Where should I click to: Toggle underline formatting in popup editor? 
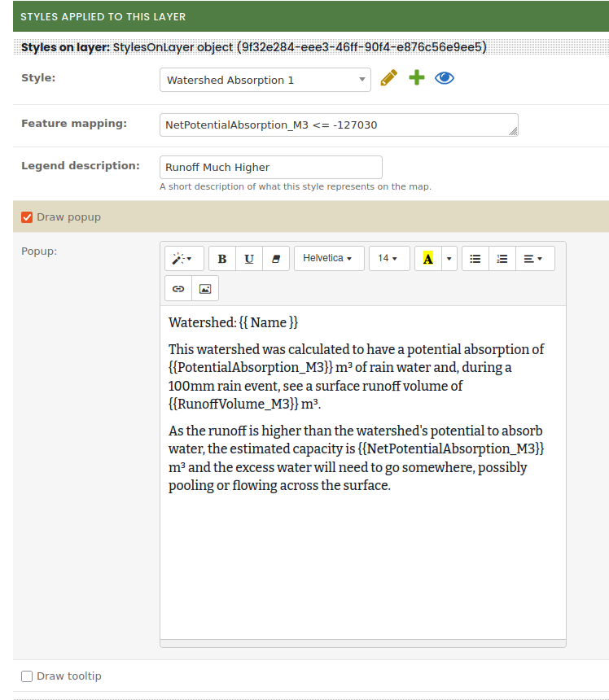point(249,259)
